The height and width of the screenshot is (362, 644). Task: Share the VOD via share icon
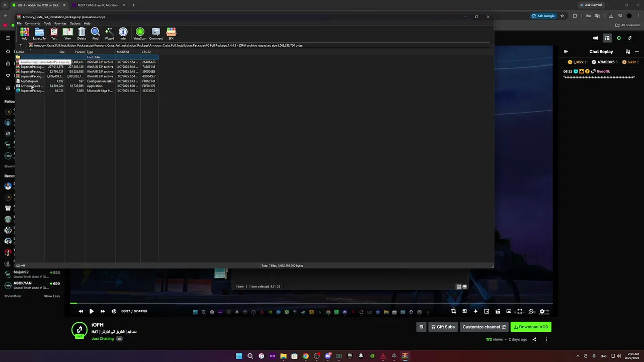point(534,339)
